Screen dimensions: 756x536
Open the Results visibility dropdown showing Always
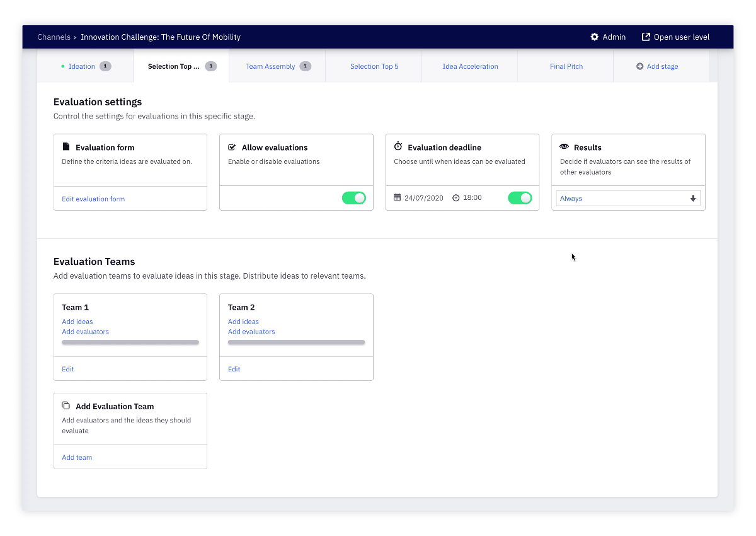click(x=628, y=198)
